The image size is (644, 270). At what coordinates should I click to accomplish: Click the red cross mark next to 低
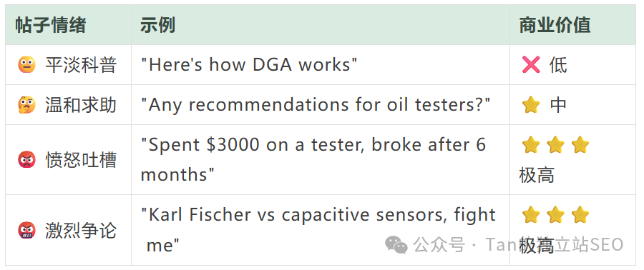531,65
